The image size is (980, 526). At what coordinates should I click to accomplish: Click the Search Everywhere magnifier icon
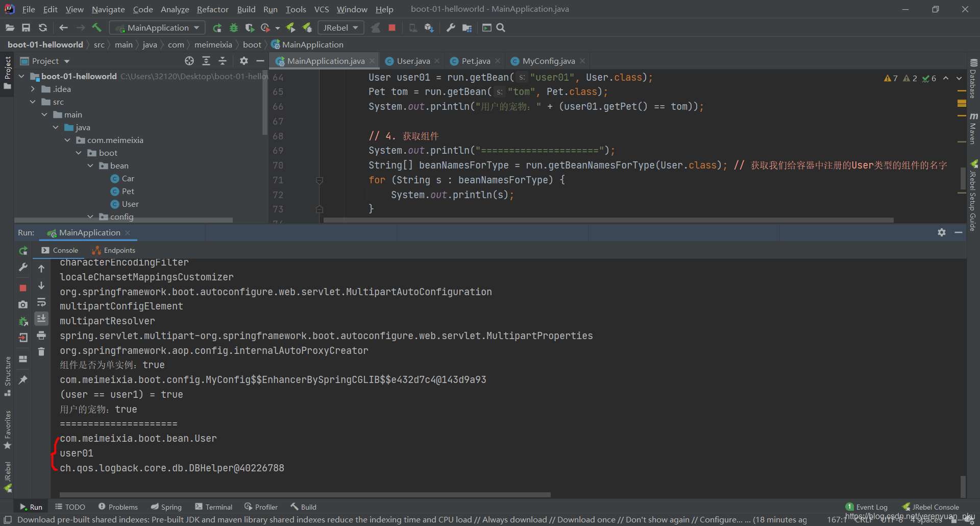pyautogui.click(x=501, y=28)
